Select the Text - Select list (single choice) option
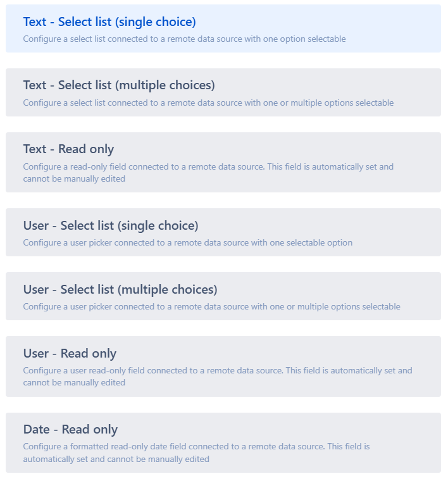The width and height of the screenshot is (448, 481). coord(223,28)
